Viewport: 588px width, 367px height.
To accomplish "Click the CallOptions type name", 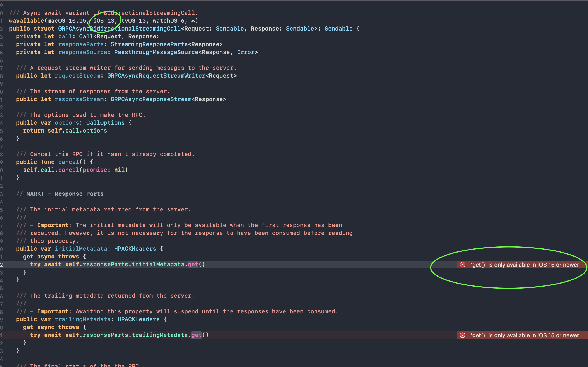I will (105, 123).
